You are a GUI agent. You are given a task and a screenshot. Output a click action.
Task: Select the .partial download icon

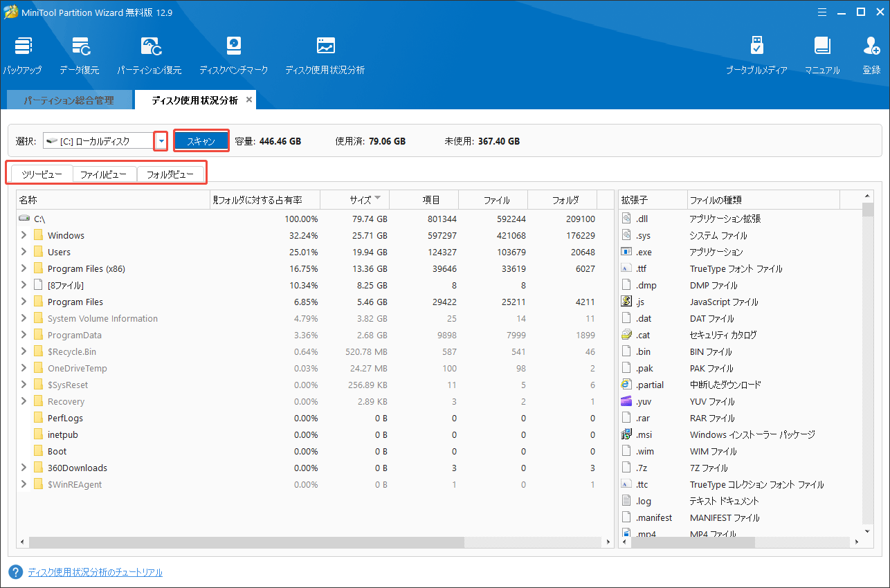click(x=626, y=385)
